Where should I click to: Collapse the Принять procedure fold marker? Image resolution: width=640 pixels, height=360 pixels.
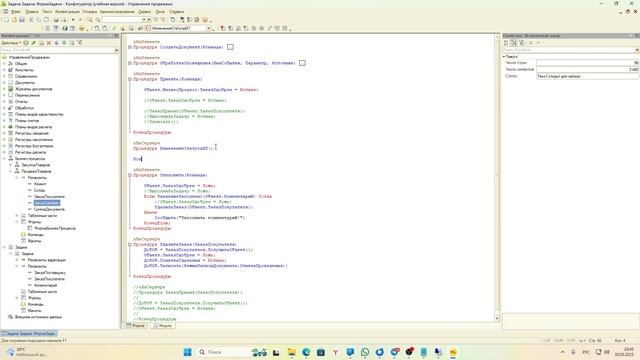(x=130, y=79)
